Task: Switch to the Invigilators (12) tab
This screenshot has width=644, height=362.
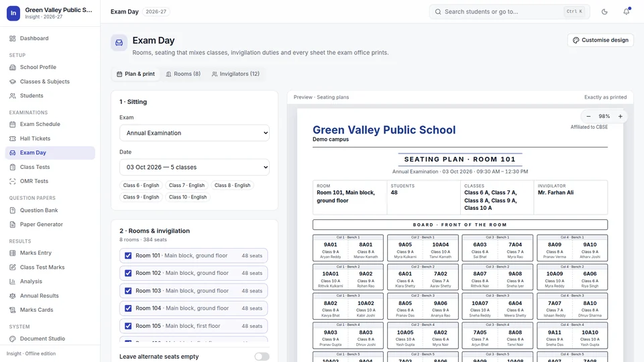Action: pos(235,74)
